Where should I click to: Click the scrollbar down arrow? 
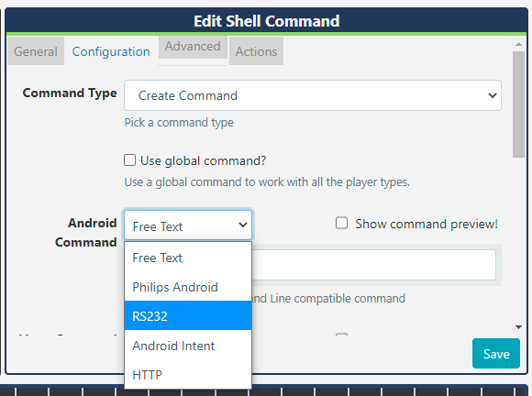pos(518,327)
